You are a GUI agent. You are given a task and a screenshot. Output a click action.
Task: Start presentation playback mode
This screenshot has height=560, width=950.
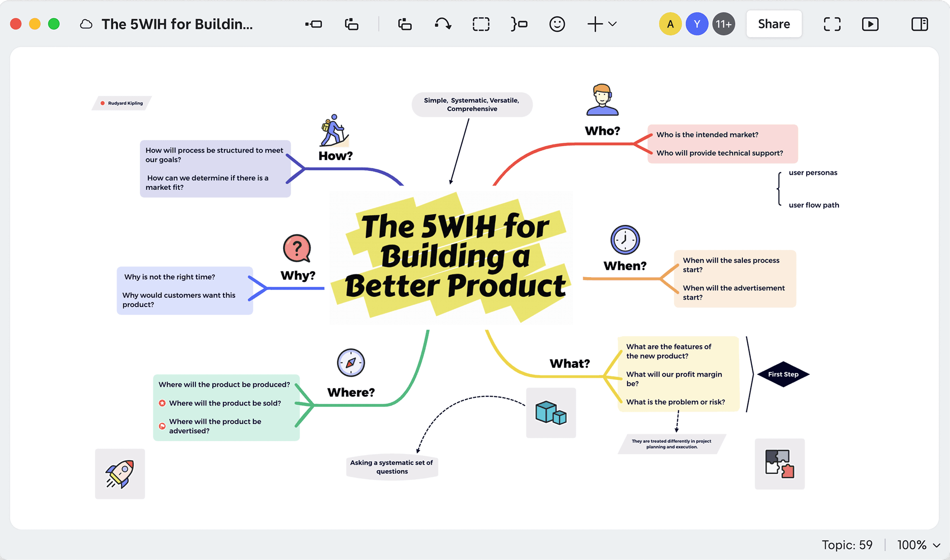[x=870, y=24]
